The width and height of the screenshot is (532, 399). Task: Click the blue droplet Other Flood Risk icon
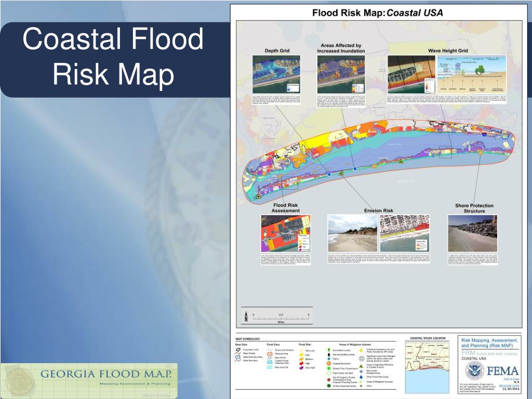[x=361, y=377]
